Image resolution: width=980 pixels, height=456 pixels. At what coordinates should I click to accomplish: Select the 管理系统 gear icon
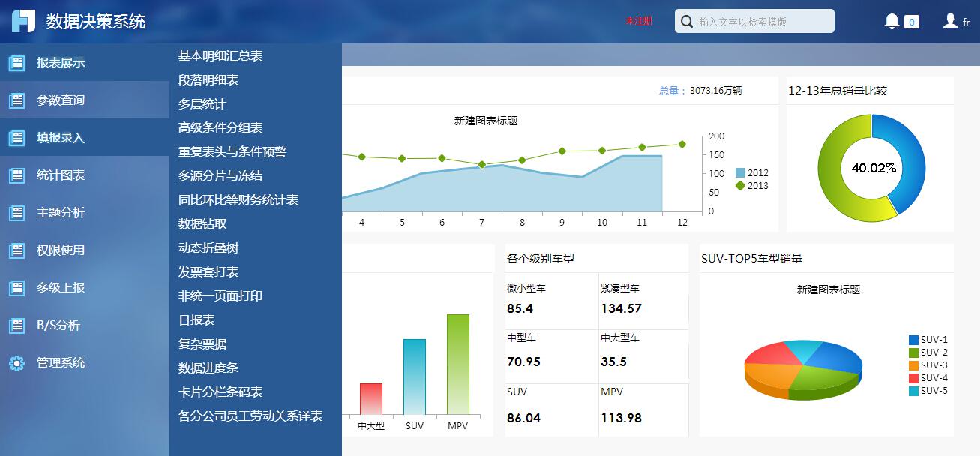(16, 363)
